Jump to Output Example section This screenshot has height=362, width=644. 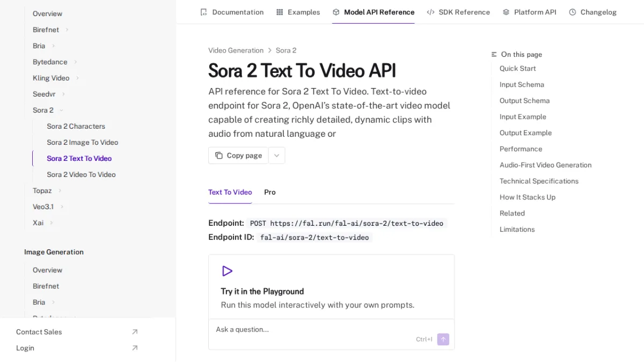click(525, 132)
